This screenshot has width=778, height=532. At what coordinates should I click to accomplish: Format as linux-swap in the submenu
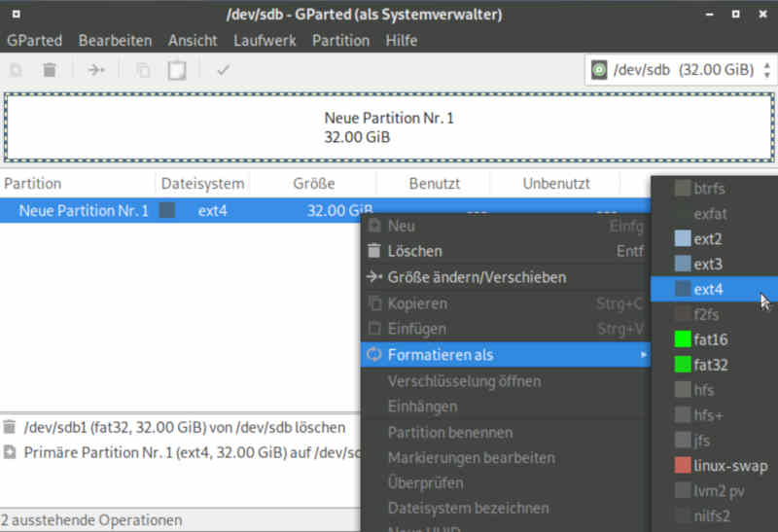[715, 466]
